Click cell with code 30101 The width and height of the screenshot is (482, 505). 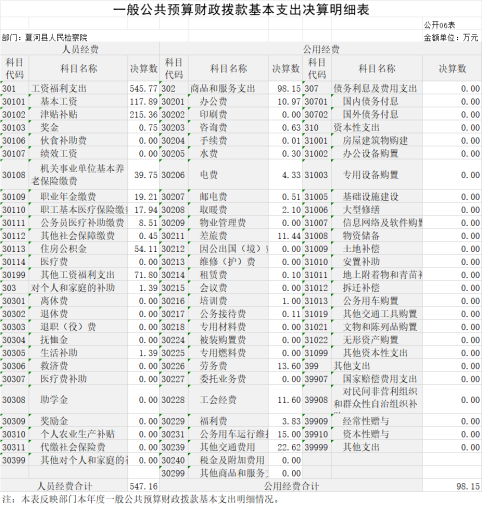[x=14, y=101]
